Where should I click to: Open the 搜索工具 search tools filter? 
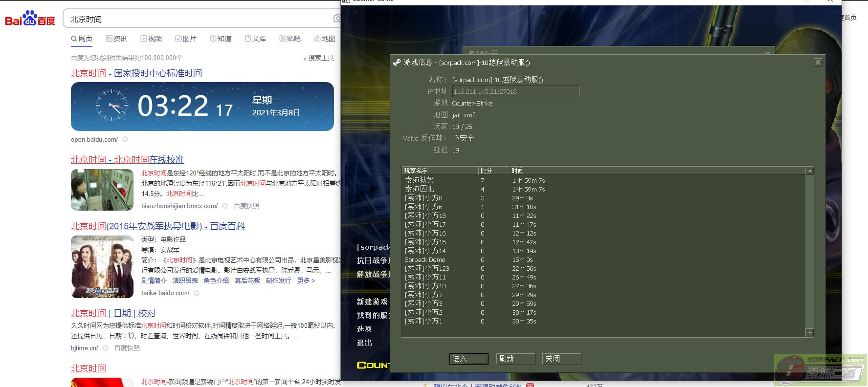[318, 58]
